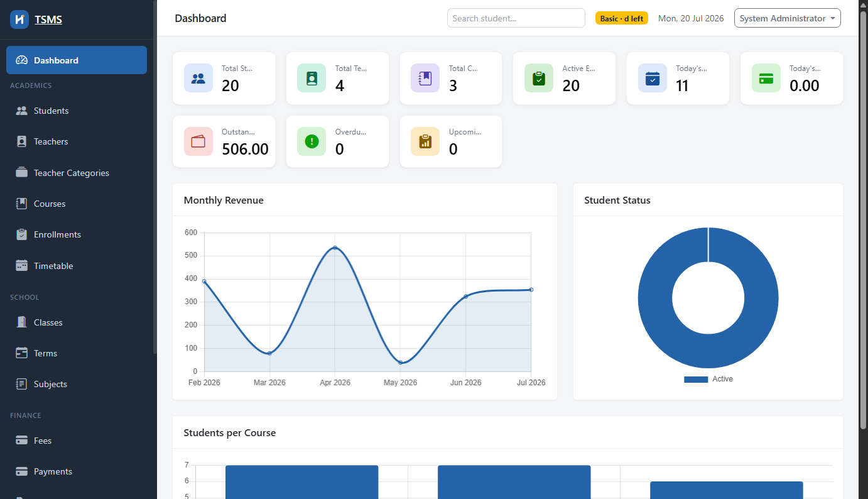
Task: Go to Students in the sidebar
Action: coord(77,111)
